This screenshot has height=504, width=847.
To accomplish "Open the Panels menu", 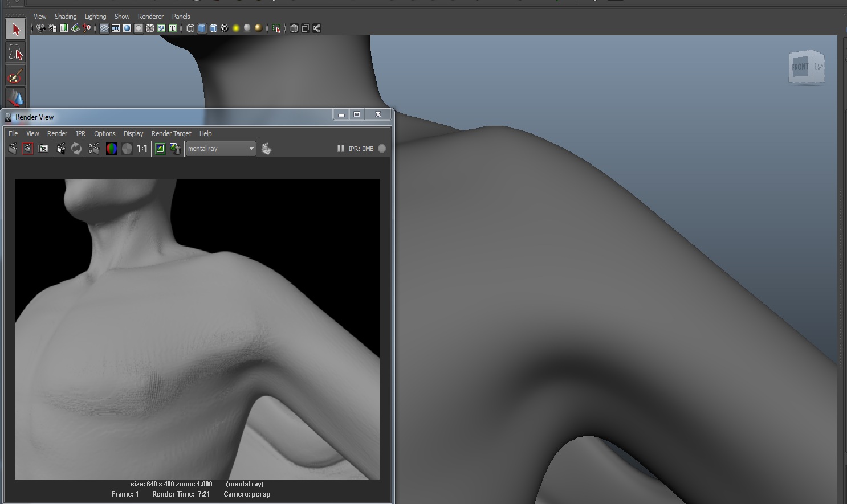I will coord(181,17).
